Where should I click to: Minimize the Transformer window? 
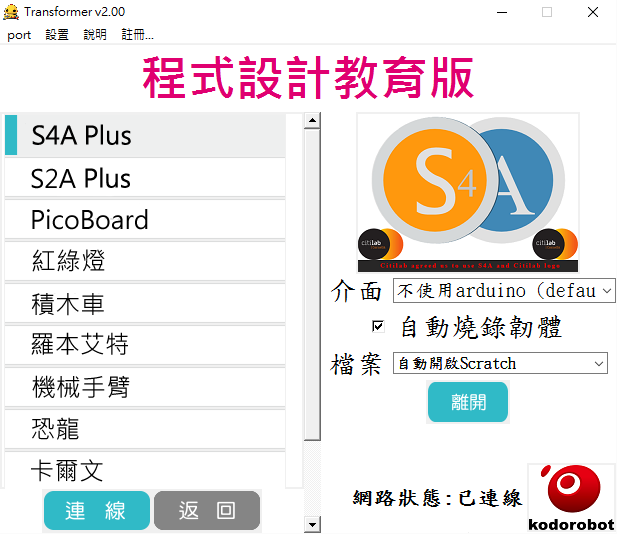pos(502,12)
